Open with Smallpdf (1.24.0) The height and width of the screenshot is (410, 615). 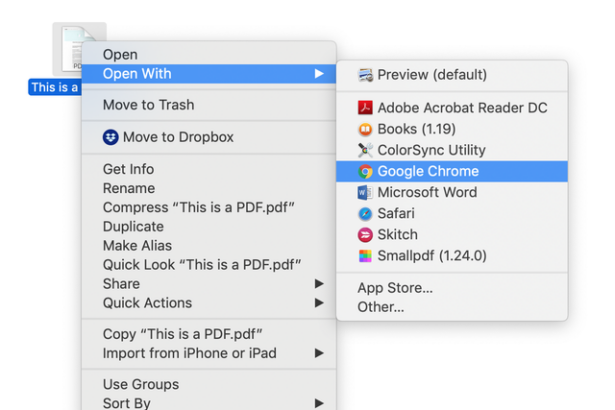point(452,256)
